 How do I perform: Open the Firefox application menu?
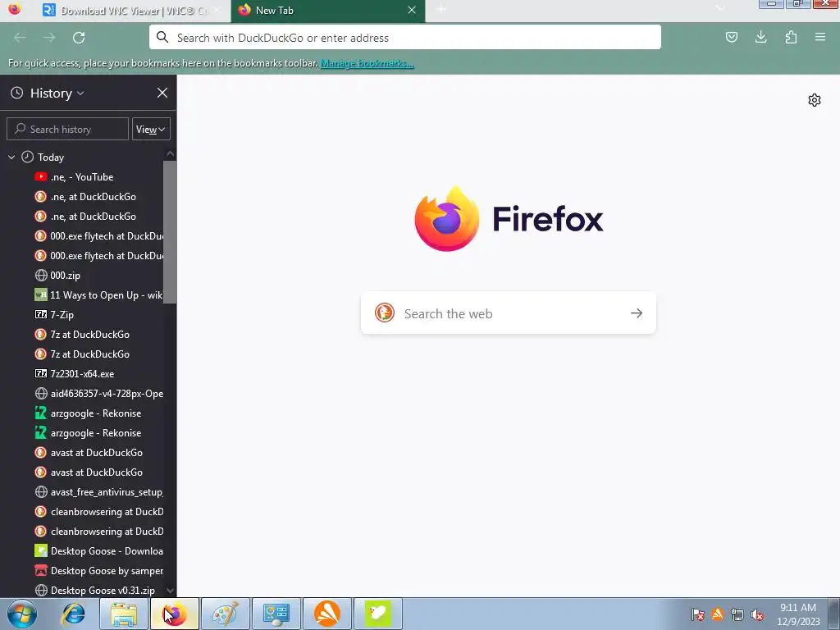[820, 38]
